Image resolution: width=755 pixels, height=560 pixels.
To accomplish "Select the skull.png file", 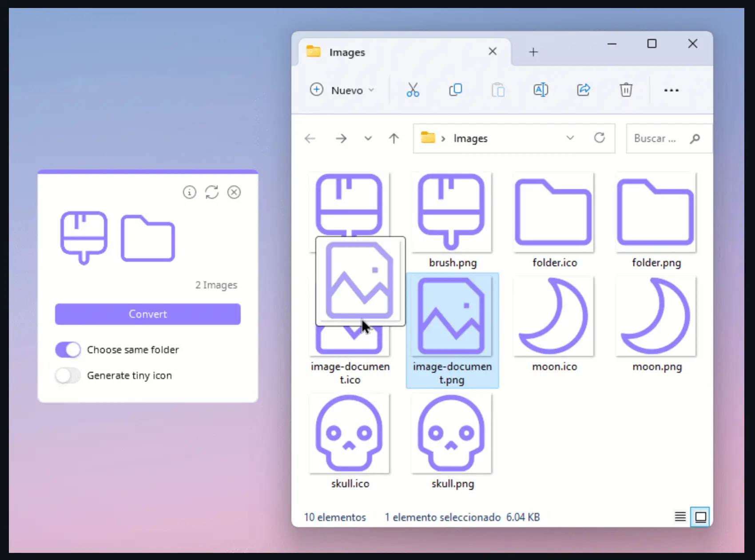I will (453, 442).
